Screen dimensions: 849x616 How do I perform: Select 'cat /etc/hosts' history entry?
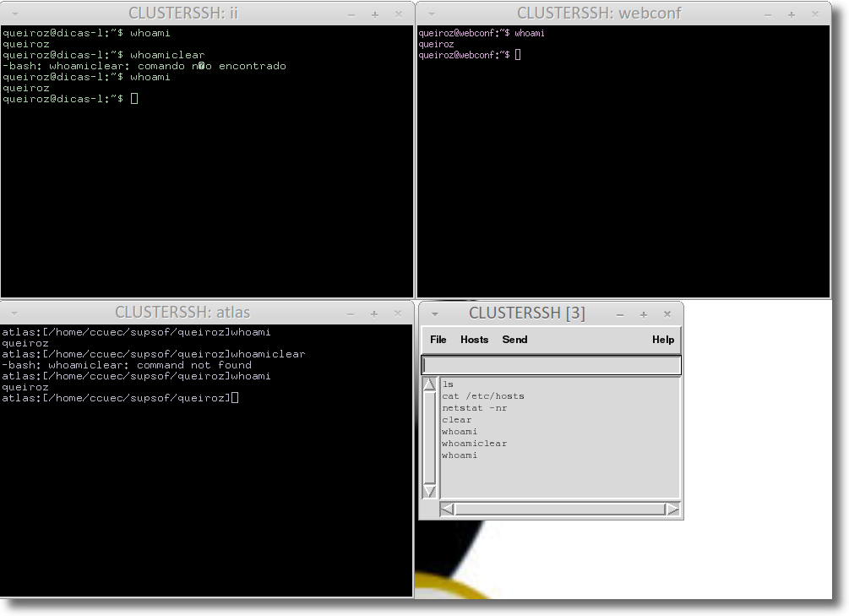pyautogui.click(x=483, y=396)
